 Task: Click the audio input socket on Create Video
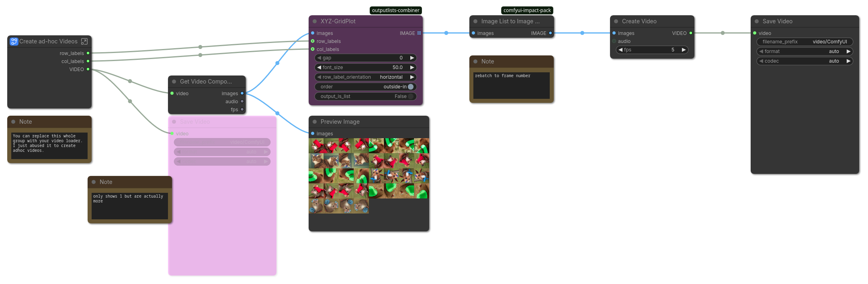click(x=614, y=41)
